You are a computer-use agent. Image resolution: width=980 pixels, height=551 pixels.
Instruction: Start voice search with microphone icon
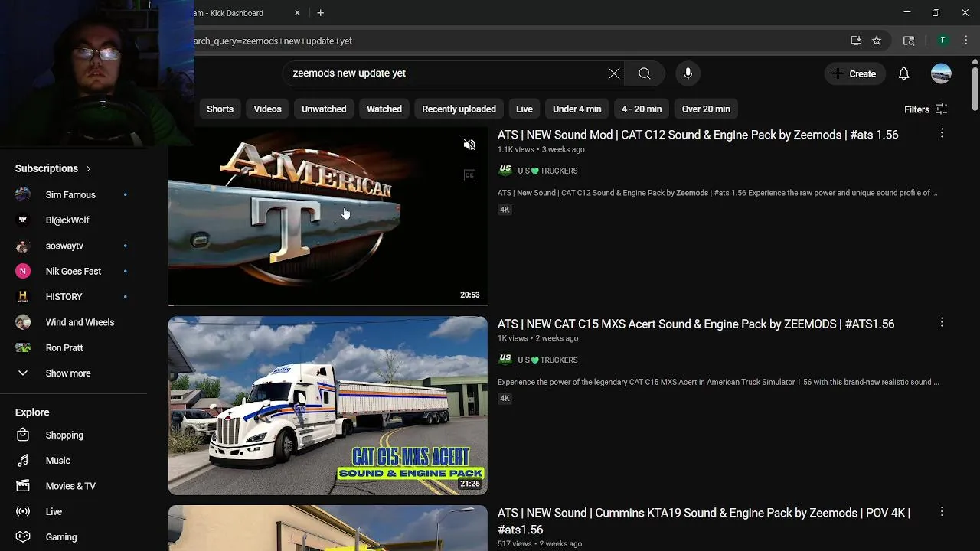click(x=688, y=73)
